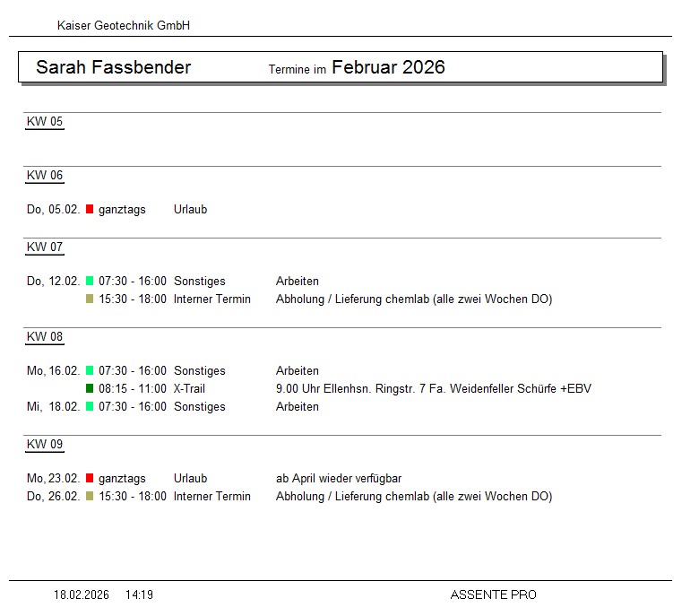This screenshot has width=699, height=616.
Task: Click the light green marker on Do, 12.02.
Action: (90, 282)
